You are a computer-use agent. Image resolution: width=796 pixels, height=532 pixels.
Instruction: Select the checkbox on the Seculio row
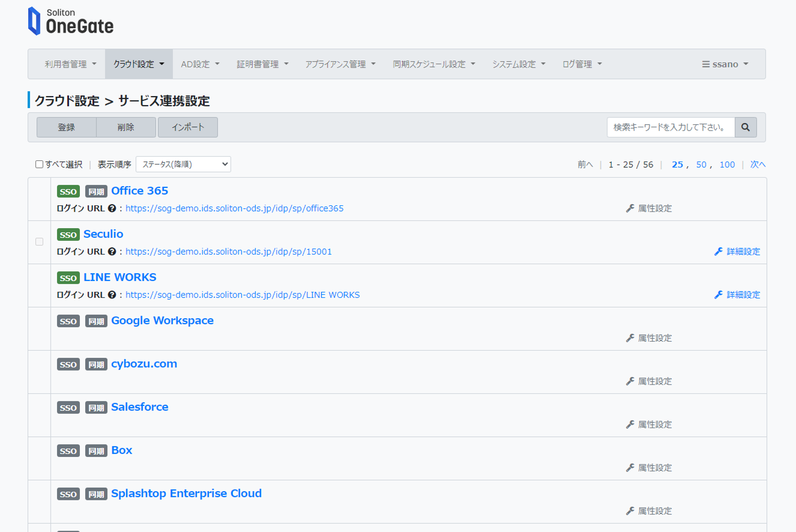click(x=39, y=242)
